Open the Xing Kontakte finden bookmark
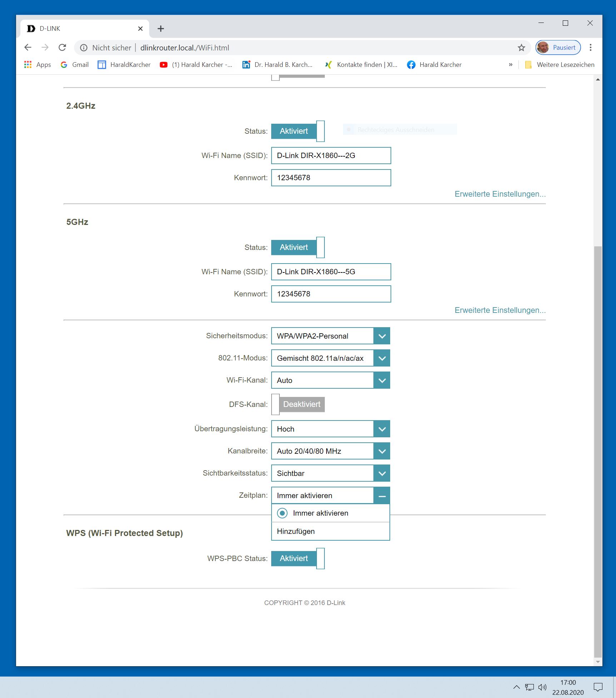Screen dimensions: 616x698 point(361,65)
